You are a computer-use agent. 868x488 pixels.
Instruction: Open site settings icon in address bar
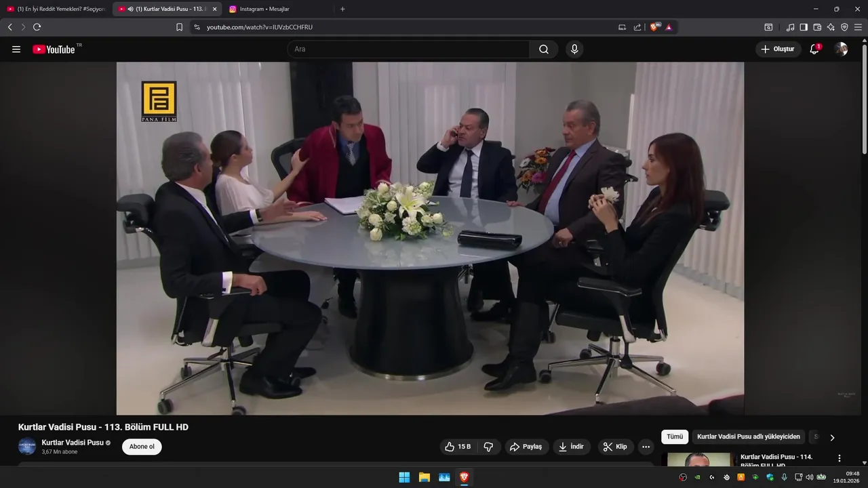point(197,27)
